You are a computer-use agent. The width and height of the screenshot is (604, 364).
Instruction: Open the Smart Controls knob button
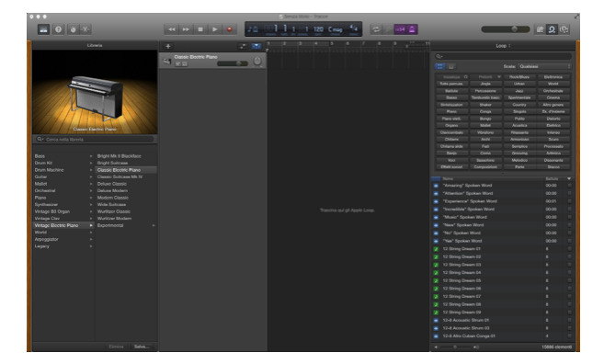[73, 29]
